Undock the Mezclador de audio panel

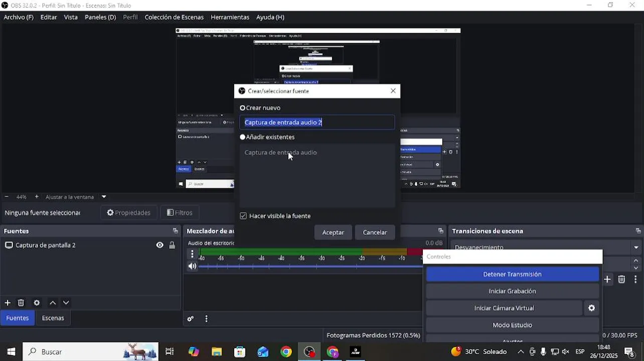[x=440, y=231]
